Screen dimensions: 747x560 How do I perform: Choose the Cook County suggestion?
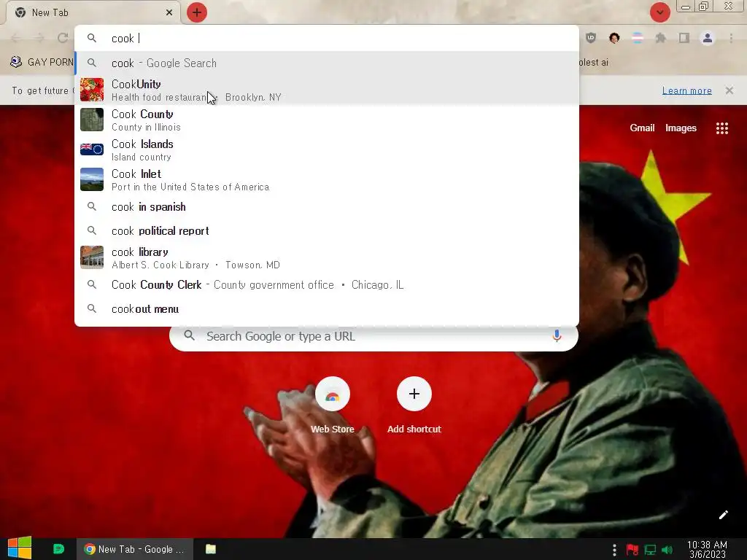pyautogui.click(x=327, y=120)
